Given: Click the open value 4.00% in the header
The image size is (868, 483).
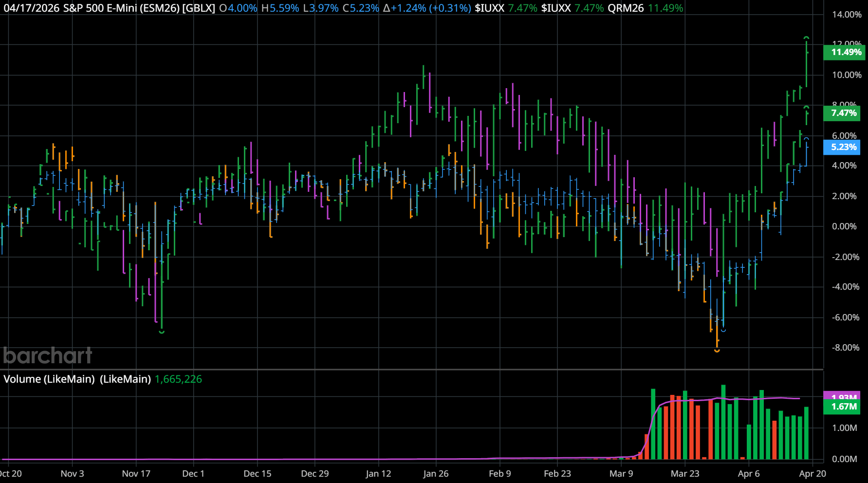Looking at the screenshot, I should (x=238, y=8).
